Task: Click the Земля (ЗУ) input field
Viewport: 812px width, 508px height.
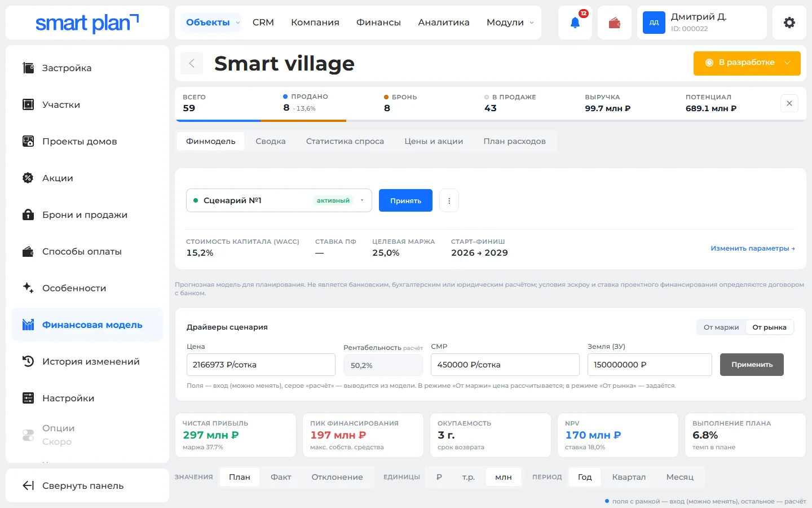Action: (x=650, y=365)
